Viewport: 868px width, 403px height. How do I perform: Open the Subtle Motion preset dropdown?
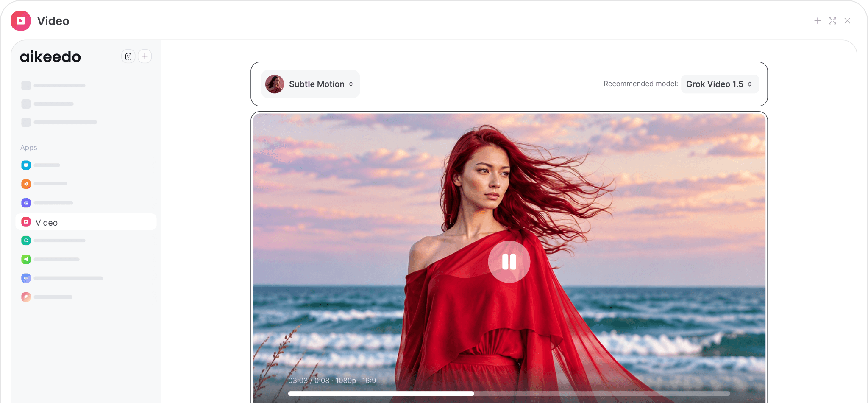[310, 84]
